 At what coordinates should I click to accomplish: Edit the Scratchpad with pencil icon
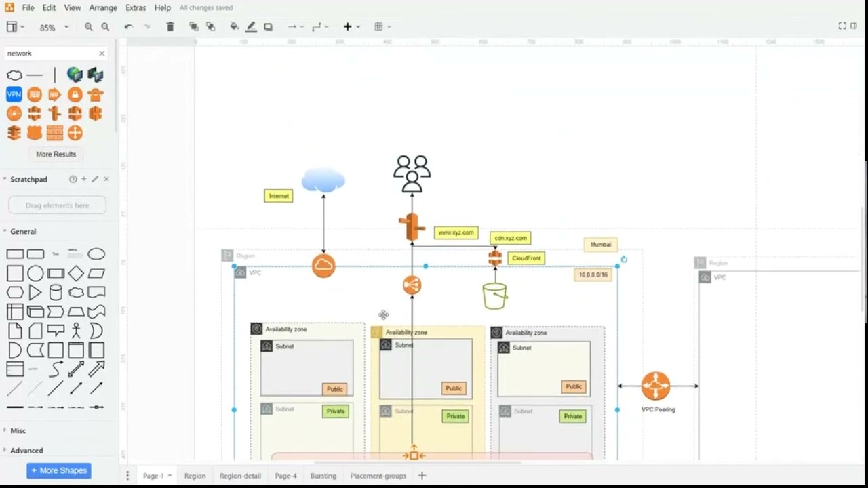(x=95, y=179)
